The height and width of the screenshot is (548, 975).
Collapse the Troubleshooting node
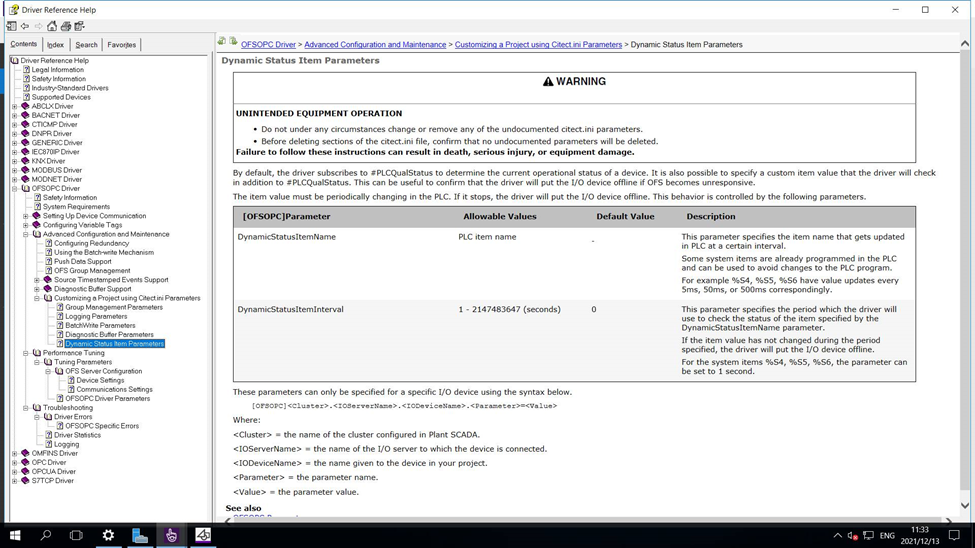click(26, 408)
